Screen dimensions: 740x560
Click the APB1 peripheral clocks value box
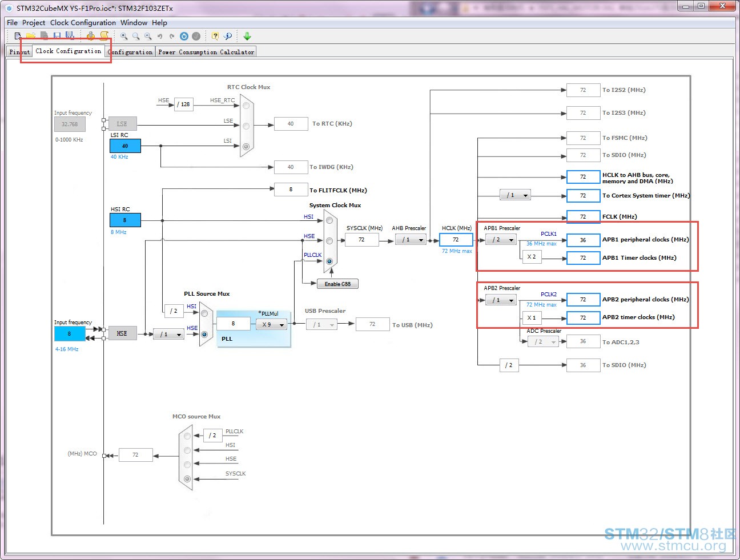coord(583,240)
